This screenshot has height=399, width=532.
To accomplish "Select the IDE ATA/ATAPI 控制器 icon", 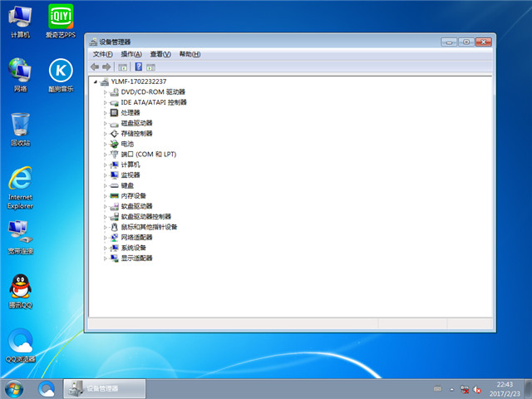I will click(115, 102).
